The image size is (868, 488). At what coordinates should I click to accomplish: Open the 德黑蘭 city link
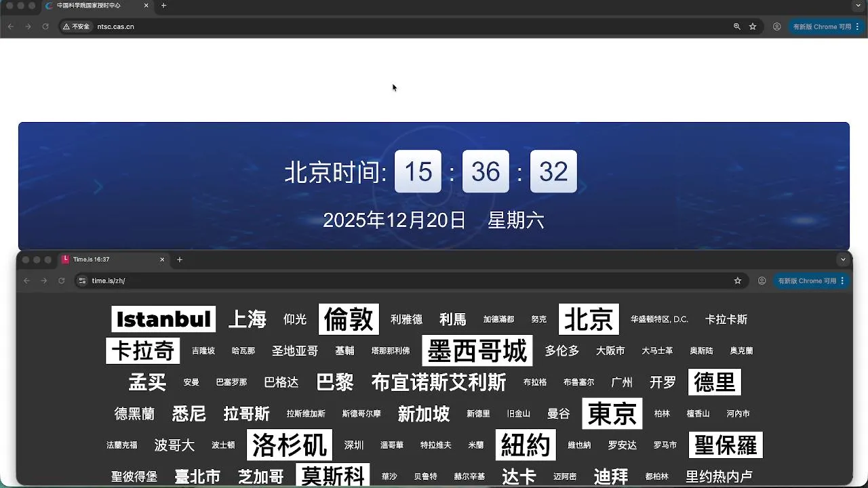tap(134, 413)
